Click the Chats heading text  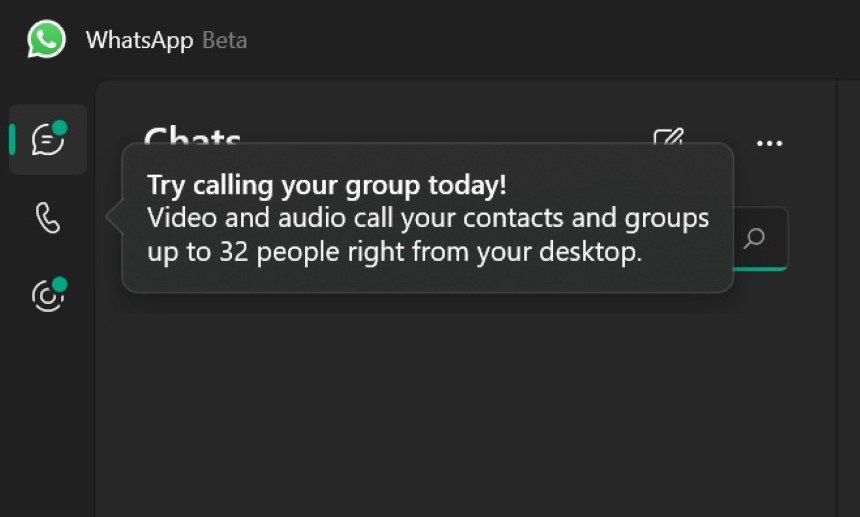193,134
